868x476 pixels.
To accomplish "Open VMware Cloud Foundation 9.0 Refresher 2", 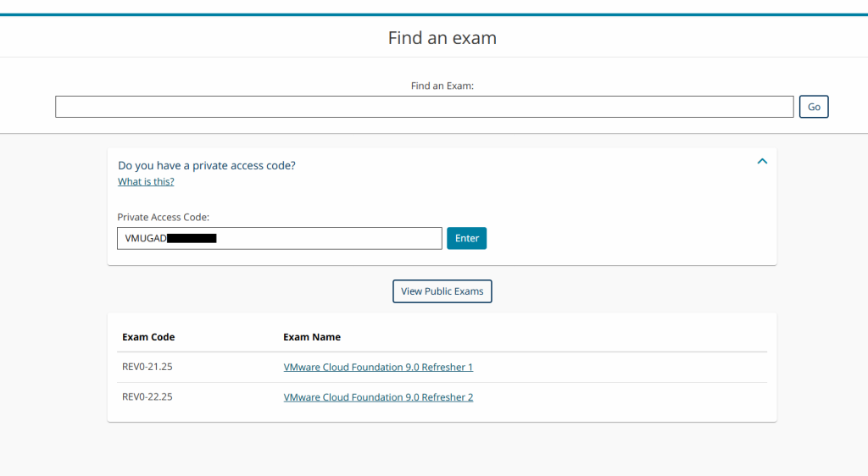I will click(378, 397).
